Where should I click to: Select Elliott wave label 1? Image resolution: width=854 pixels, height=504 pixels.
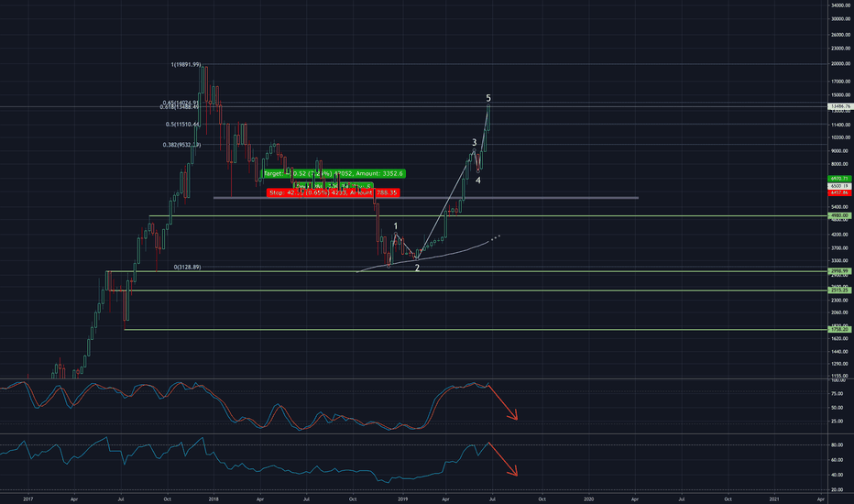(x=396, y=226)
